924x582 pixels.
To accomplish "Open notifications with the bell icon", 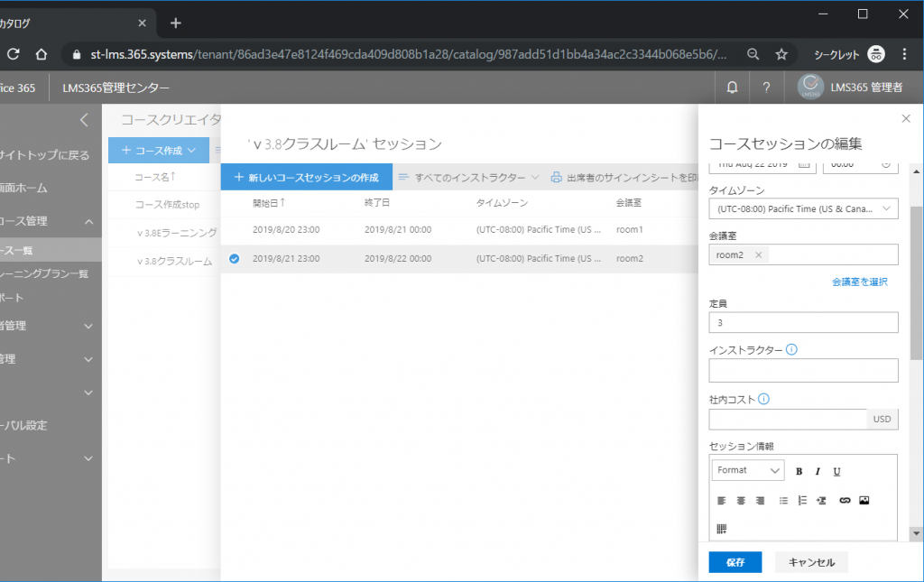I will pos(732,88).
